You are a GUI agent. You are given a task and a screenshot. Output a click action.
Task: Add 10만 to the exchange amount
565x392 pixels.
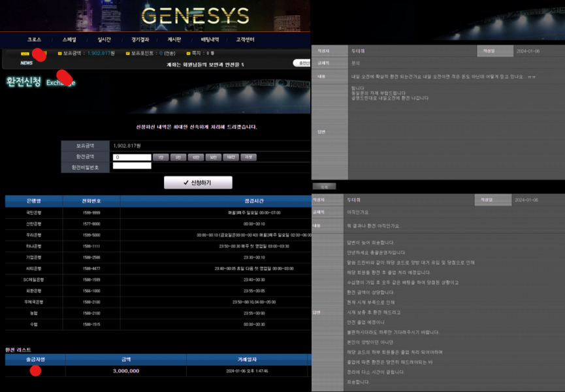point(196,157)
